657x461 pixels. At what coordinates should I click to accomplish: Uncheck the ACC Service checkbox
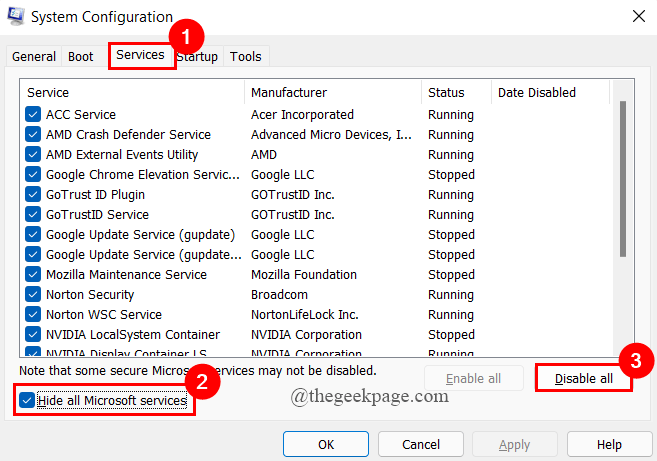tap(33, 115)
